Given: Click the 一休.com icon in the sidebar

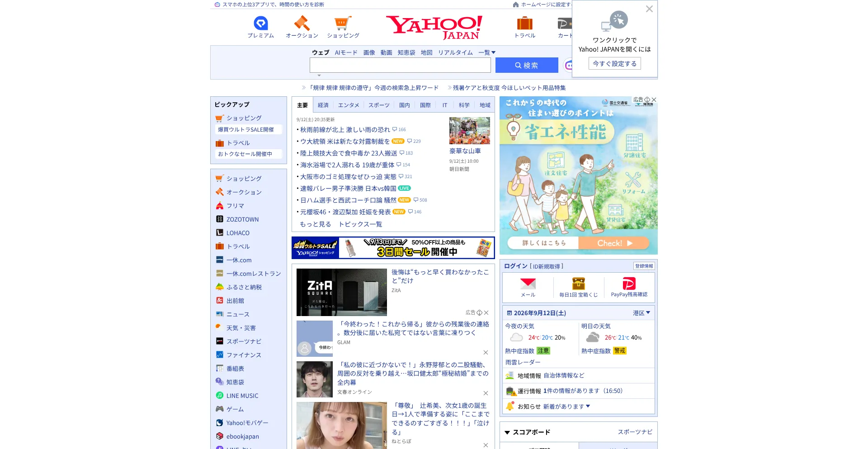Looking at the screenshot, I should (x=220, y=260).
